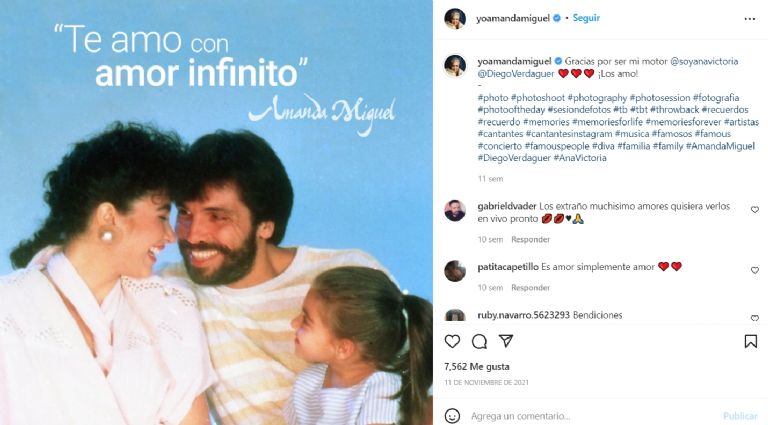The width and height of the screenshot is (768, 425).
Task: Follow the account with Seguir
Action: click(586, 18)
